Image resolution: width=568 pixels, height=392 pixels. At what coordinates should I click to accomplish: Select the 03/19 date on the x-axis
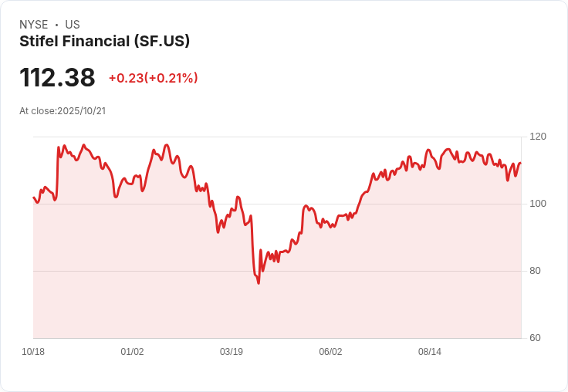pos(232,352)
